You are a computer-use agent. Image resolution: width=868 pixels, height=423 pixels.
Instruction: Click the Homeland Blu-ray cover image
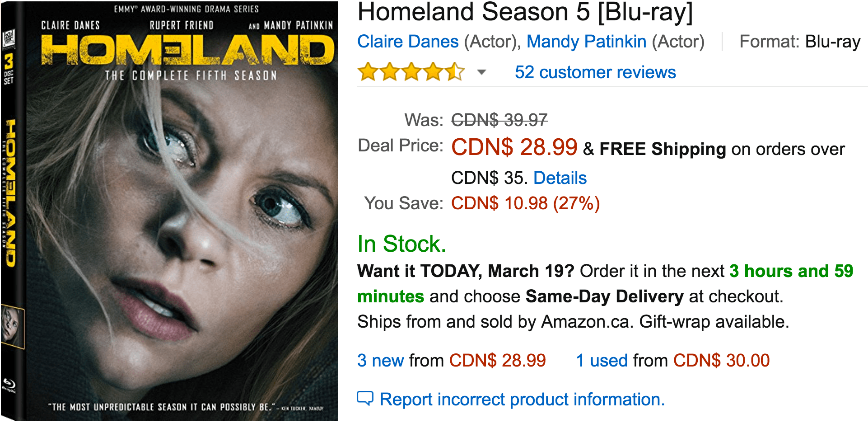[169, 211]
